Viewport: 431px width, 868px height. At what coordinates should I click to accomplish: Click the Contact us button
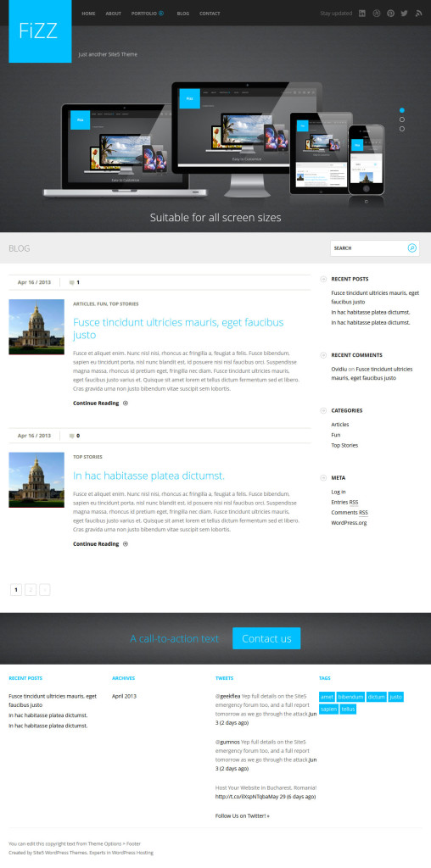click(x=266, y=638)
